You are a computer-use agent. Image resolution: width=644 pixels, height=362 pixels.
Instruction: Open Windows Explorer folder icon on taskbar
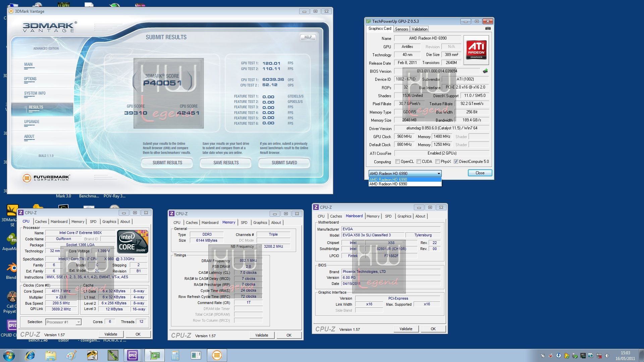pyautogui.click(x=51, y=355)
